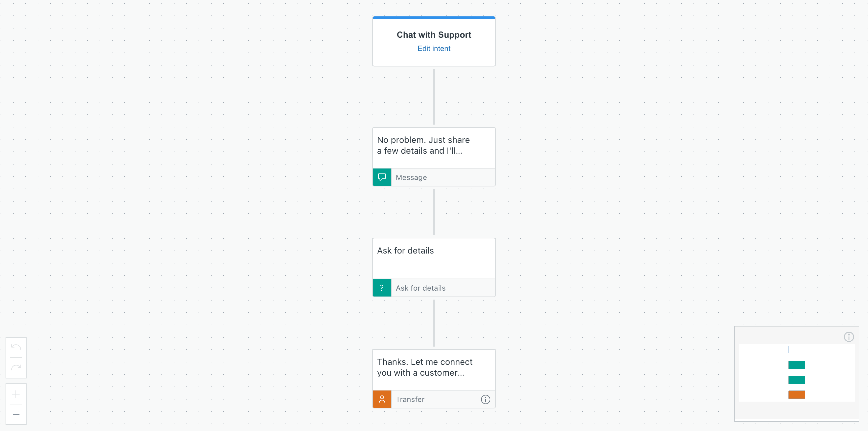Open the Edit intent link
This screenshot has height=431, width=868.
click(434, 49)
